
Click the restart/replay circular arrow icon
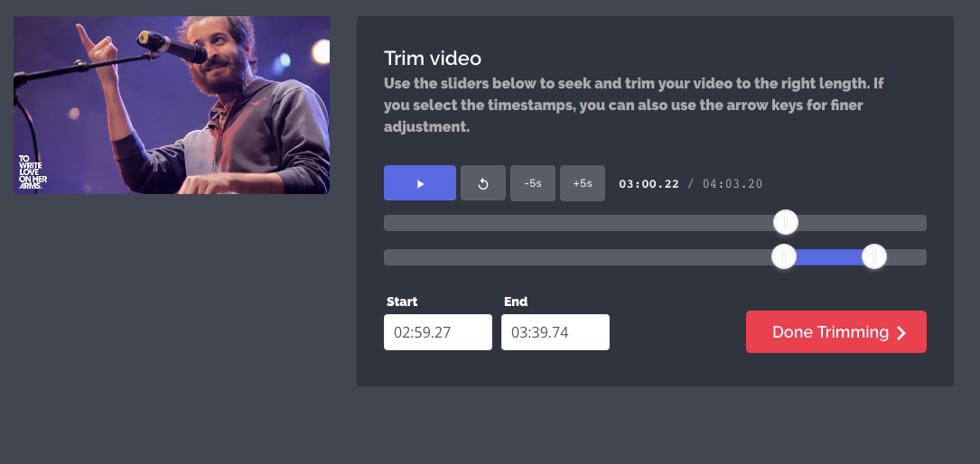point(482,183)
